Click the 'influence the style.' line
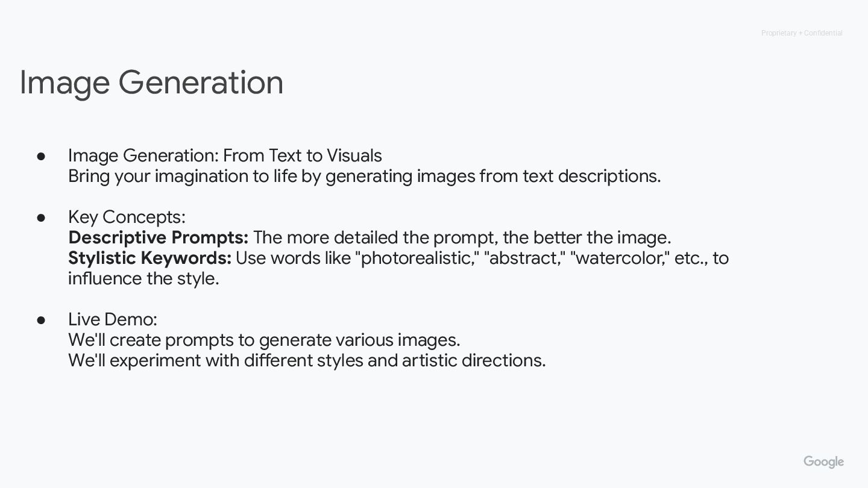Screen dimensions: 868x488 pos(143,278)
